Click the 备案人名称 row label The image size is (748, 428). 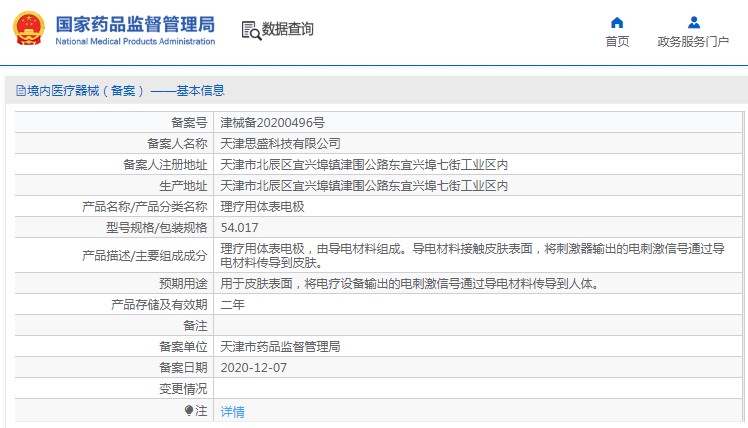177,144
